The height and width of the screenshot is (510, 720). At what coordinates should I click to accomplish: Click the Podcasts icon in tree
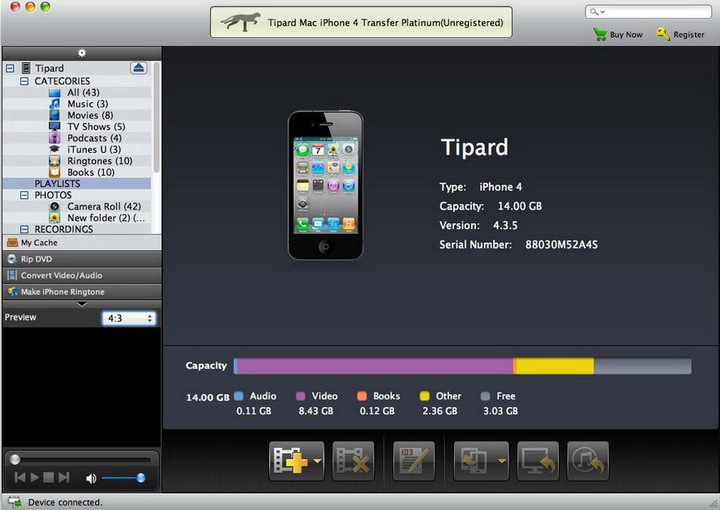coord(55,138)
